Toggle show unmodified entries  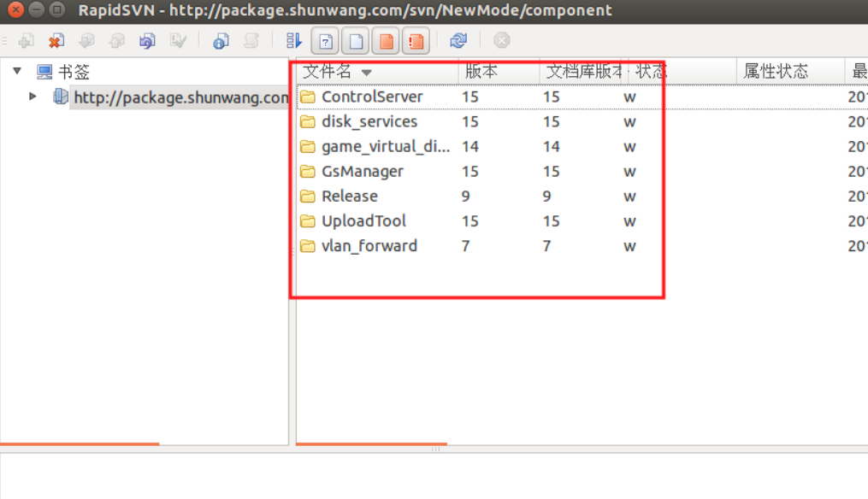[355, 40]
